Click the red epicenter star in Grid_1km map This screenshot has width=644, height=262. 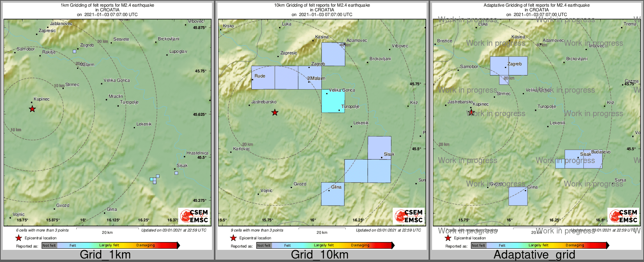click(x=32, y=109)
